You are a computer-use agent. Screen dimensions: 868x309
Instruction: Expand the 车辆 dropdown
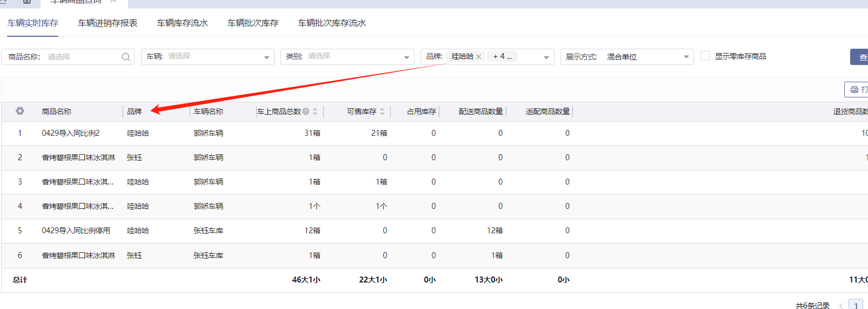(x=266, y=57)
